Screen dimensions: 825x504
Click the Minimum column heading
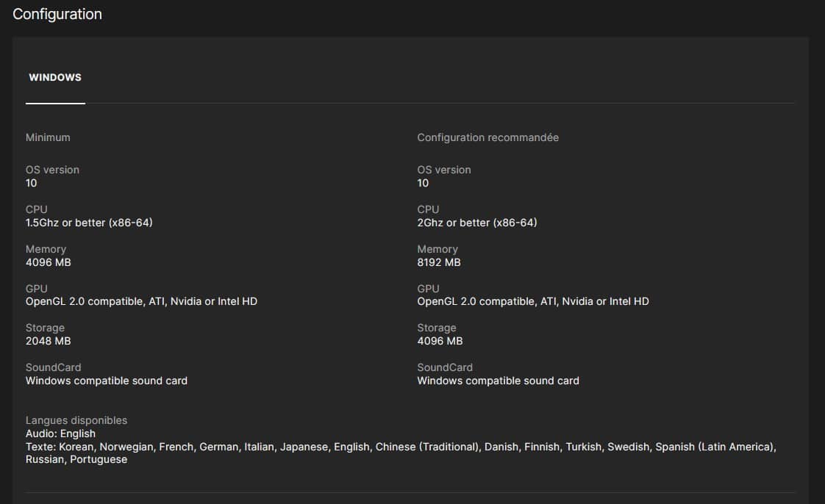[48, 137]
